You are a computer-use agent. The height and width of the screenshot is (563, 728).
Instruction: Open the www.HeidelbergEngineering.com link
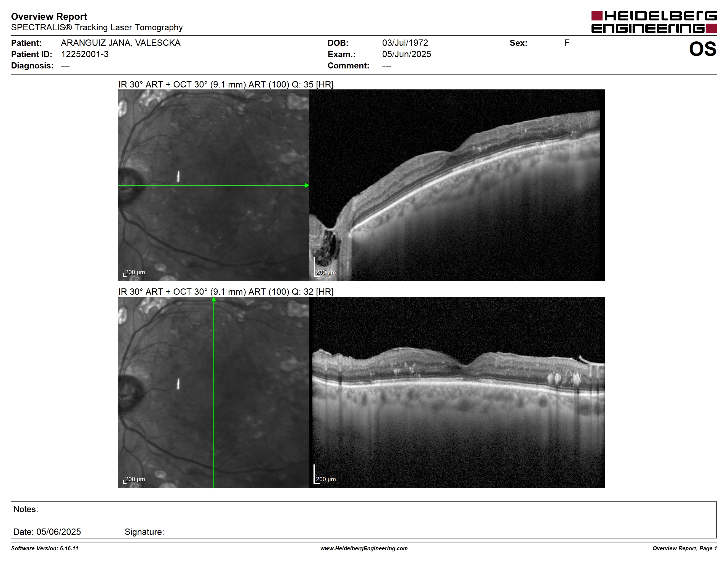(364, 548)
